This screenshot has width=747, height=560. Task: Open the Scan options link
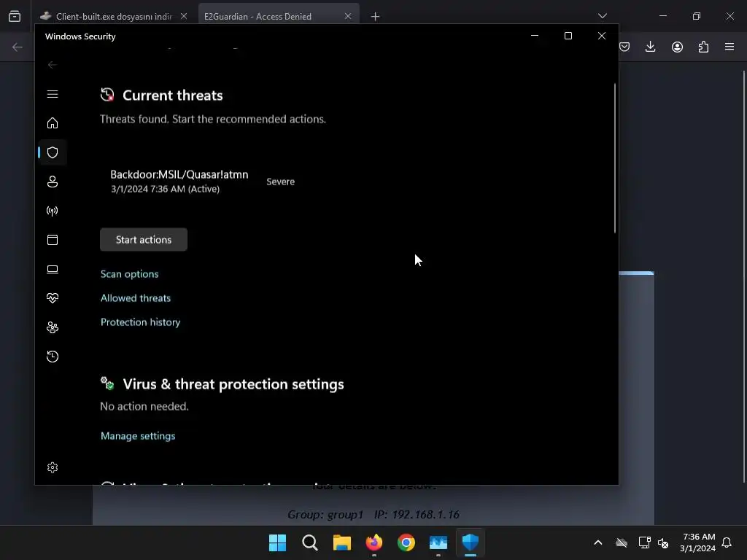[x=130, y=274]
